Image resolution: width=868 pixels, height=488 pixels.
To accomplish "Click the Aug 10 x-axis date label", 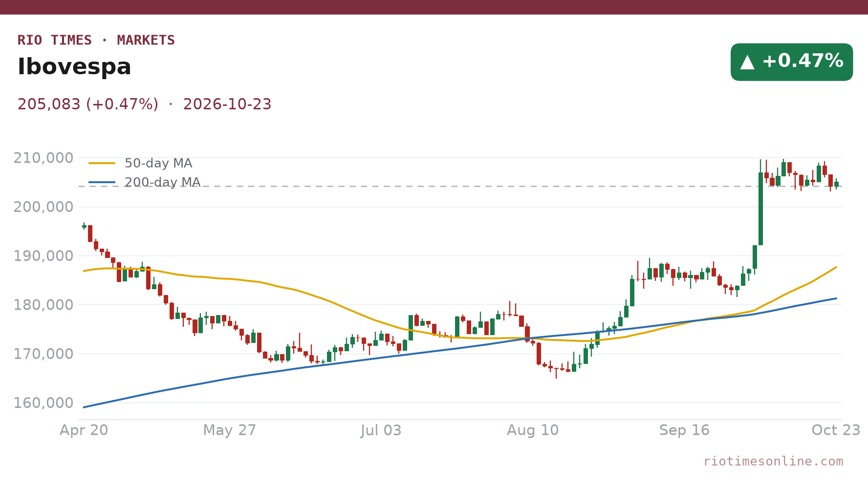I will (533, 430).
